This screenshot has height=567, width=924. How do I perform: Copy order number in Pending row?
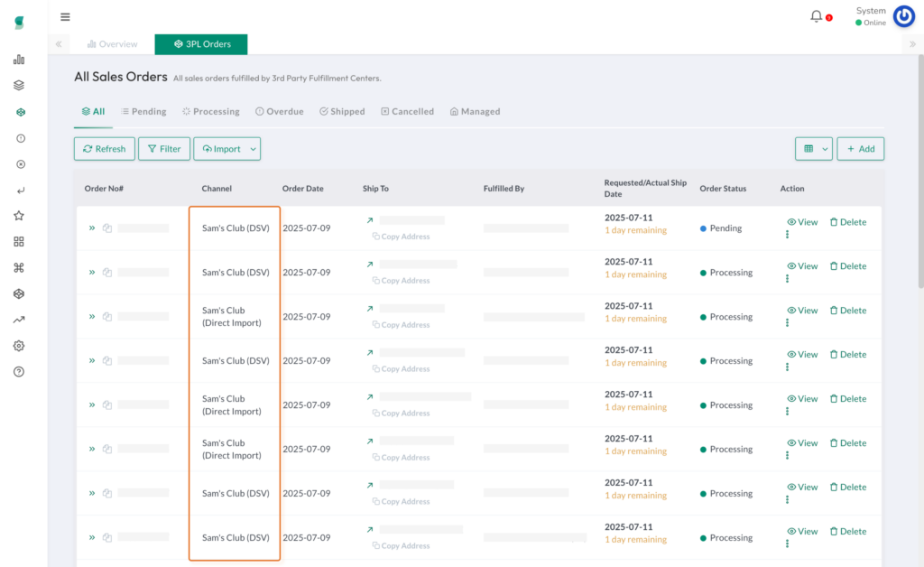107,228
